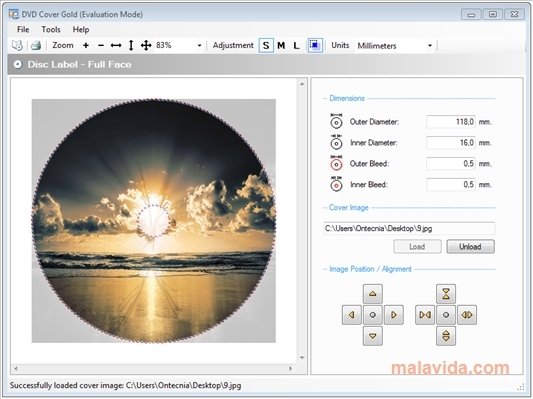Stretch image vertically with up-down arrows icon

pyautogui.click(x=446, y=336)
